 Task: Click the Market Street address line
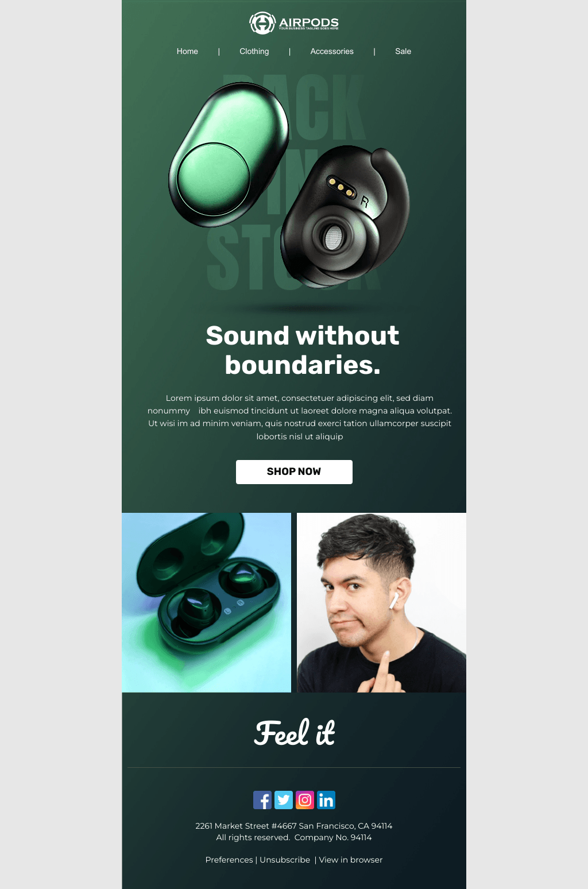coord(294,826)
